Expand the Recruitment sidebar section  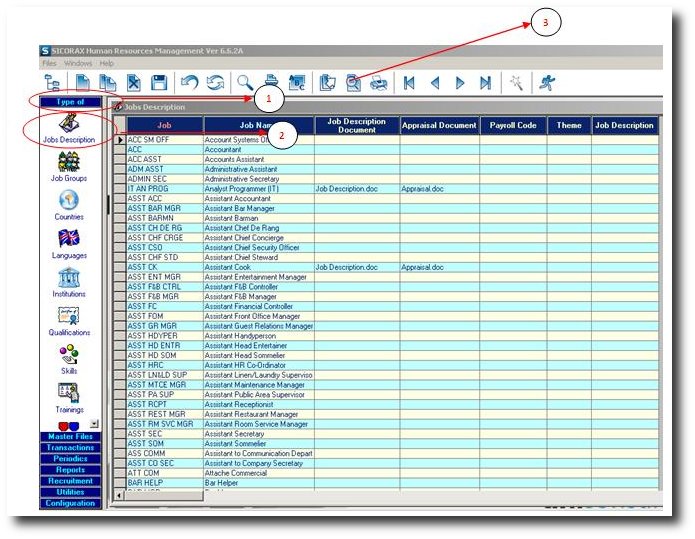[x=69, y=481]
